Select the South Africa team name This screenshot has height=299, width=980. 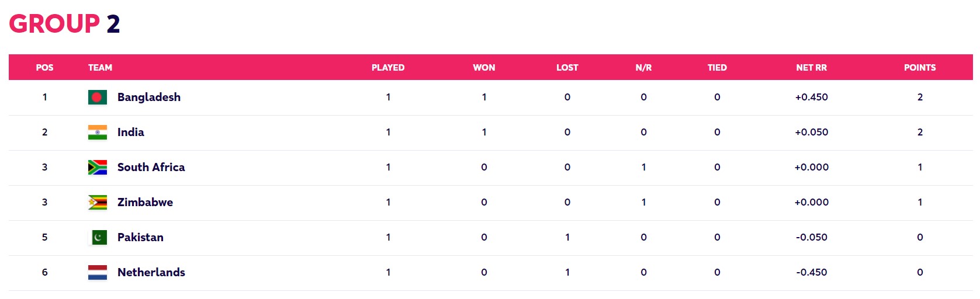(151, 168)
